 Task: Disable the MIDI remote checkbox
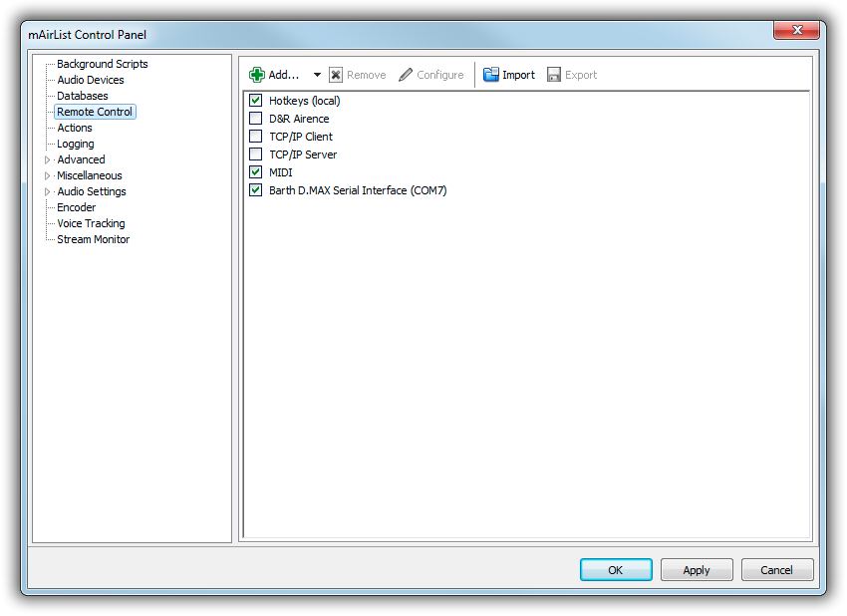pos(256,172)
